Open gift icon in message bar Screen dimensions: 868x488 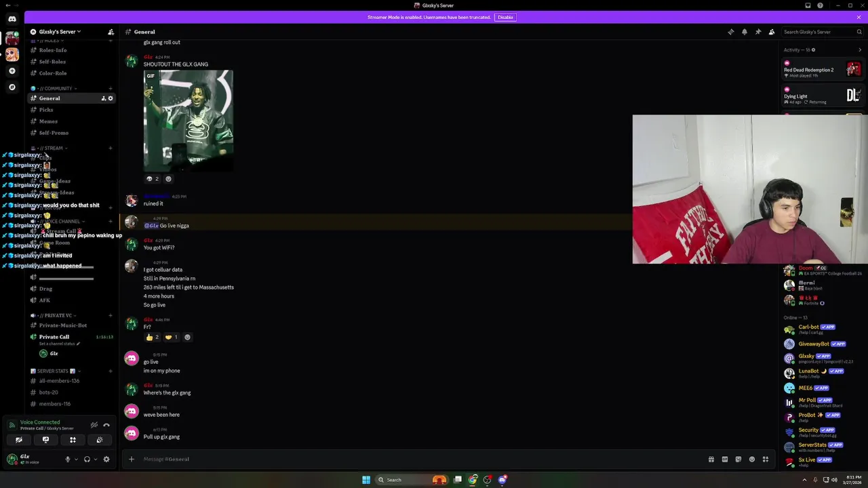(x=711, y=459)
